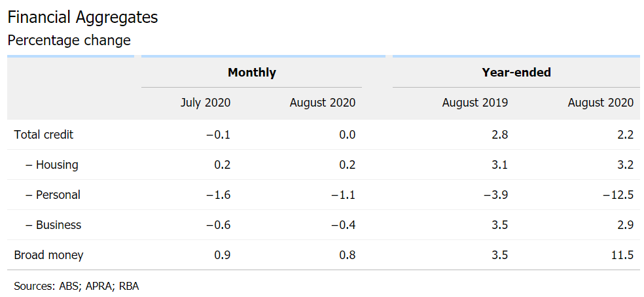
Task: Click the 2.9 Business year-ended value
Action: click(625, 225)
